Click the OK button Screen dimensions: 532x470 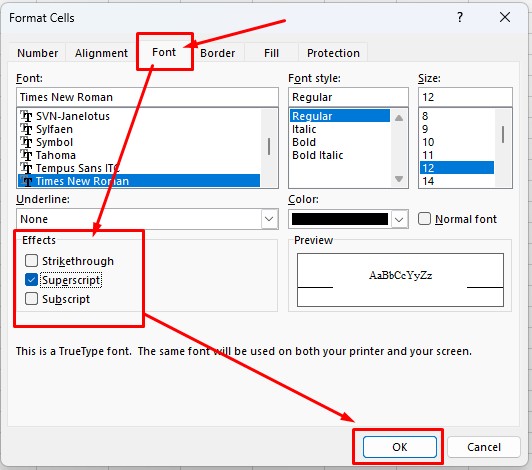pyautogui.click(x=400, y=447)
